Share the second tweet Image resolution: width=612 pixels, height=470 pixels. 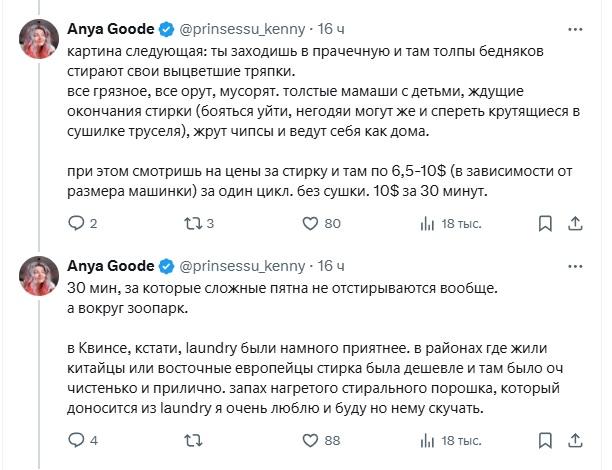pyautogui.click(x=575, y=439)
